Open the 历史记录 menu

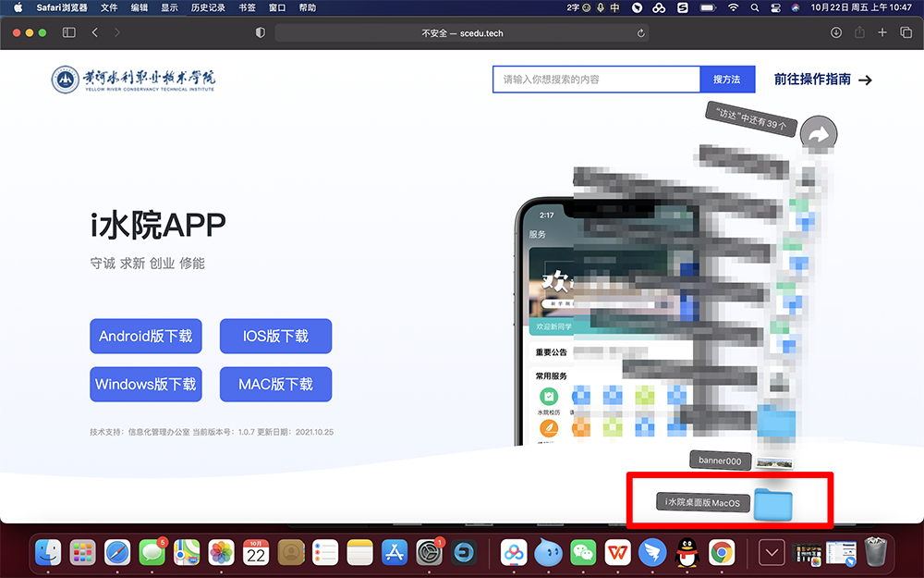(208, 7)
